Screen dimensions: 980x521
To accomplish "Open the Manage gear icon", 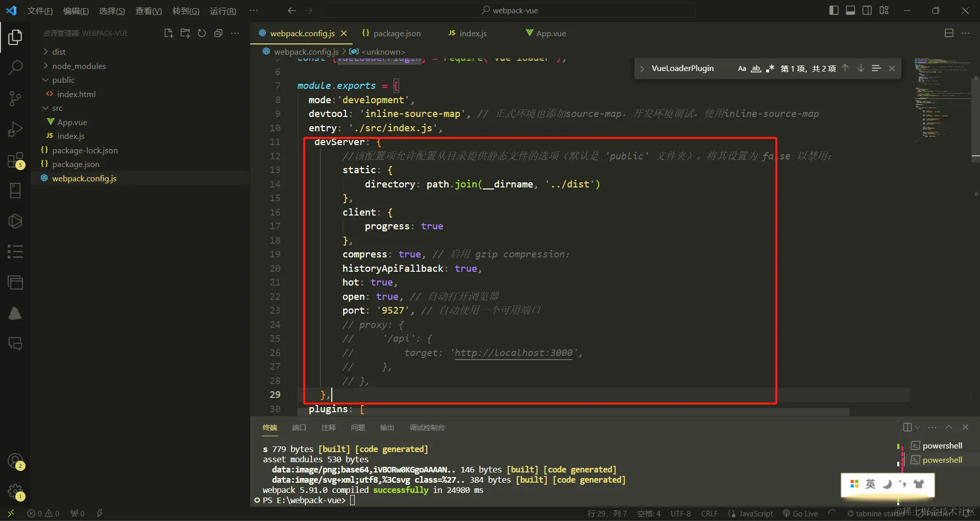I will (x=15, y=492).
